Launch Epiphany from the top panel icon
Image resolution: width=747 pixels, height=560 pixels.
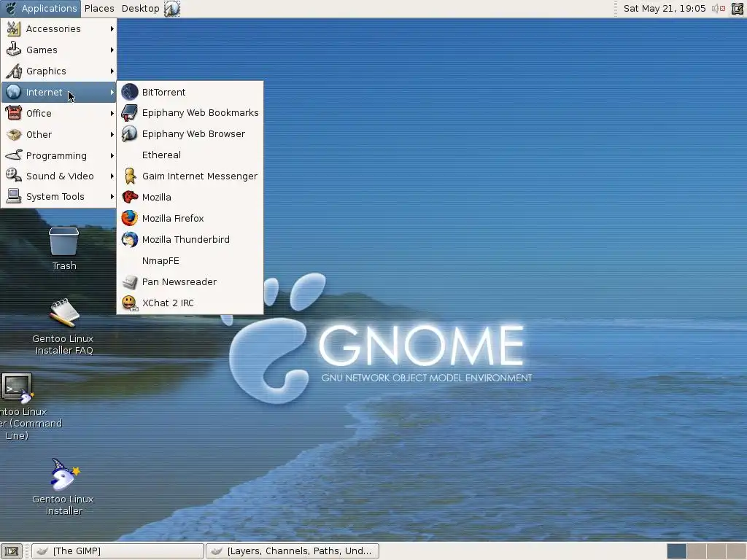(171, 9)
